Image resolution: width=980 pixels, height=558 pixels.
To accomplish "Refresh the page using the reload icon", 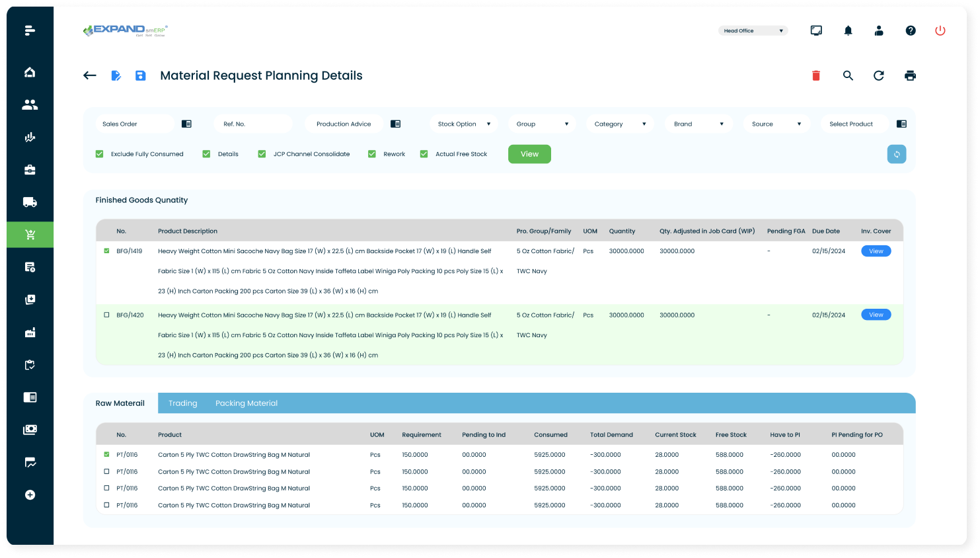I will point(878,76).
